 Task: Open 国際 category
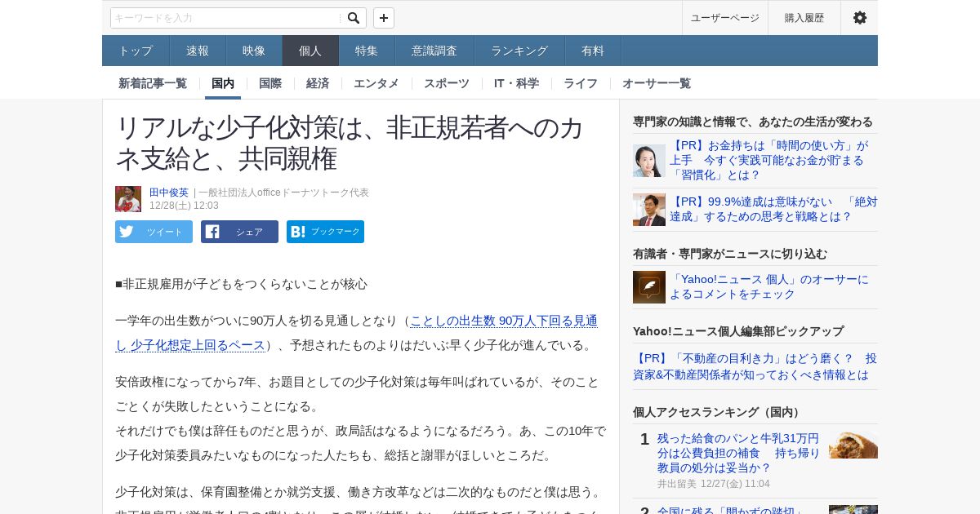coord(270,83)
